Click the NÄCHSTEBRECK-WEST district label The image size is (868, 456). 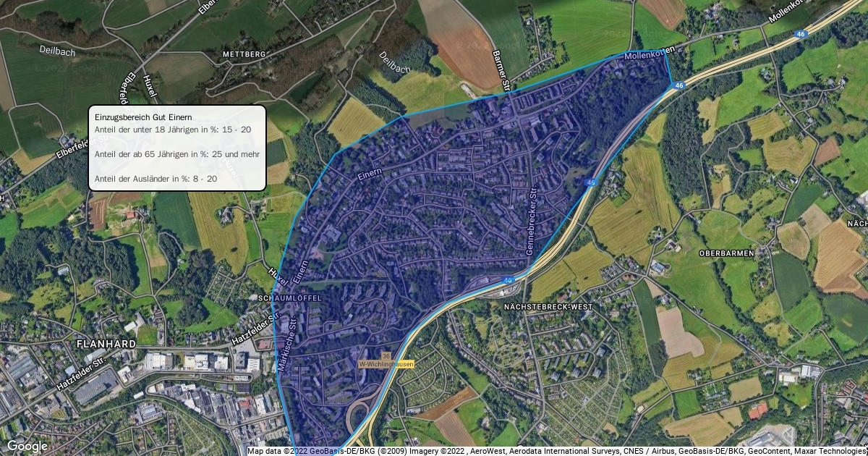pyautogui.click(x=548, y=307)
